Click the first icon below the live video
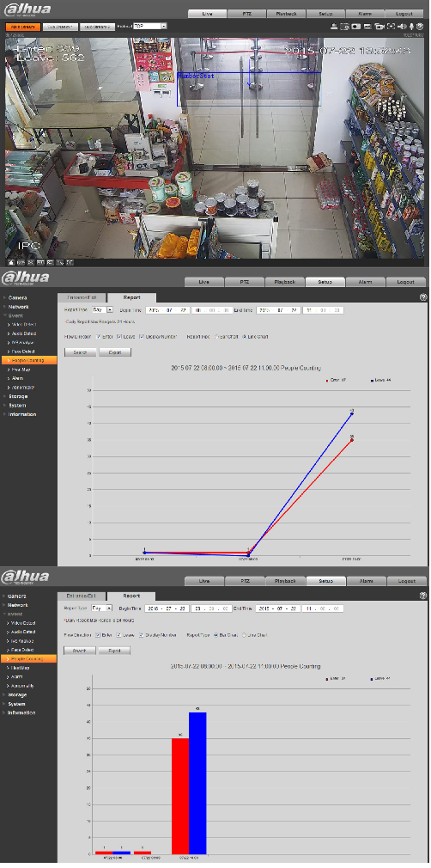 click(12, 262)
